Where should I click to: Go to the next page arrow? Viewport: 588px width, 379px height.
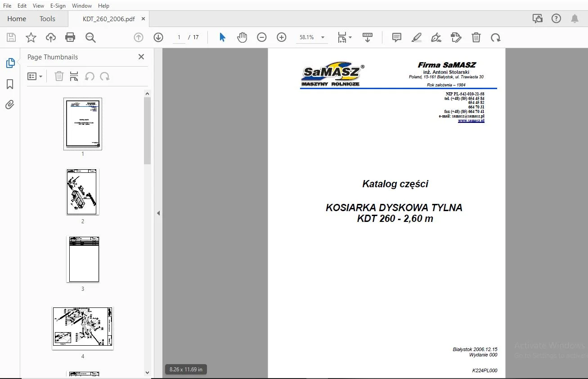click(158, 37)
